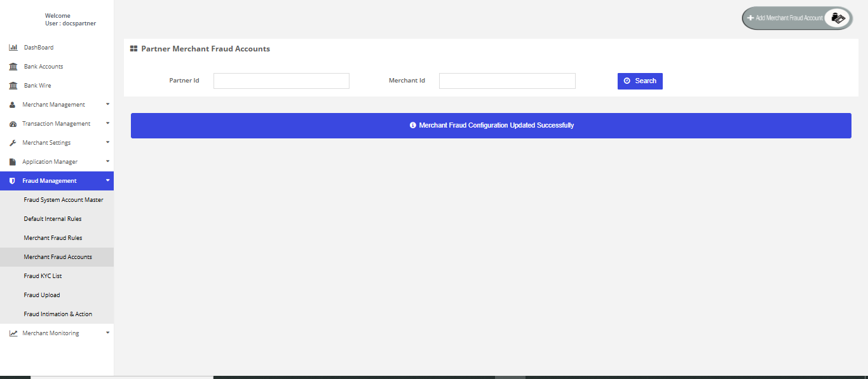Viewport: 868px width, 379px height.
Task: Click the Merchant Monitoring line chart icon
Action: 13,333
